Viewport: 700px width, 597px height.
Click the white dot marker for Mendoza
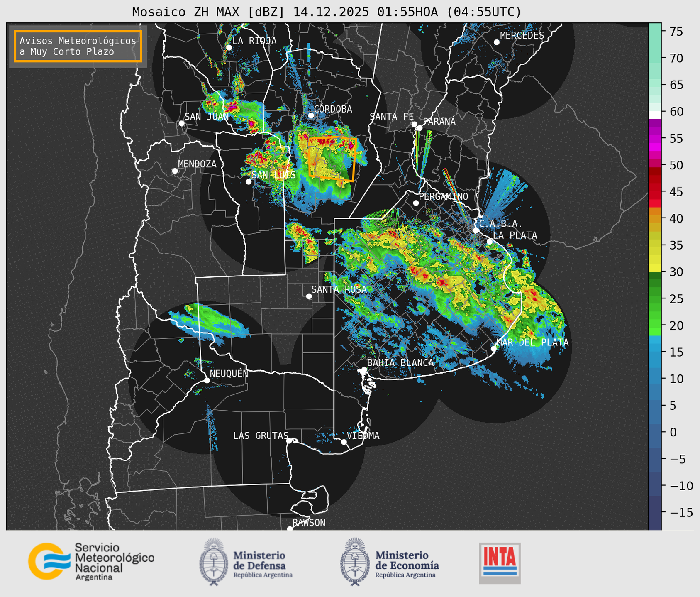(175, 171)
